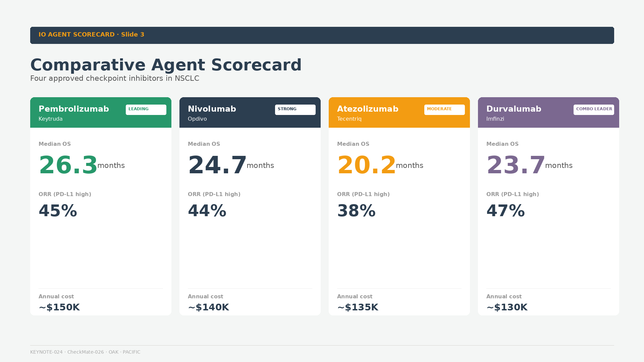Click the 45% ORR value
The image size is (644, 362).
(58, 211)
